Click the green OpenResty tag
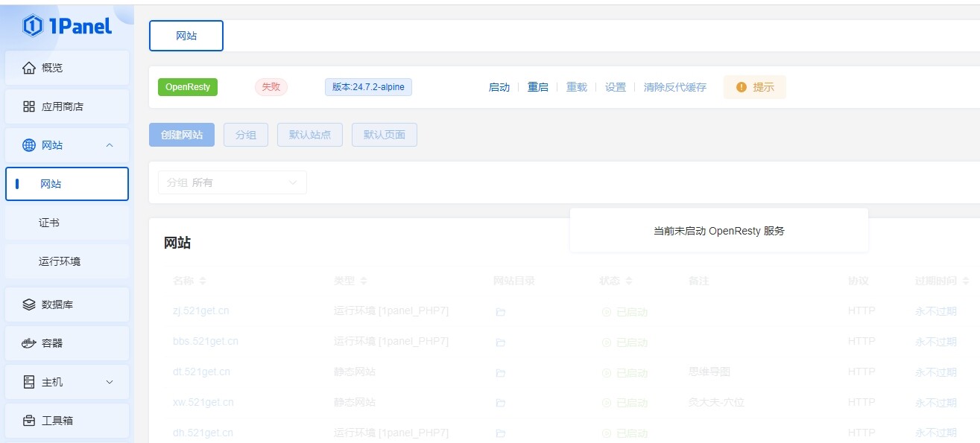The height and width of the screenshot is (443, 980). (188, 87)
